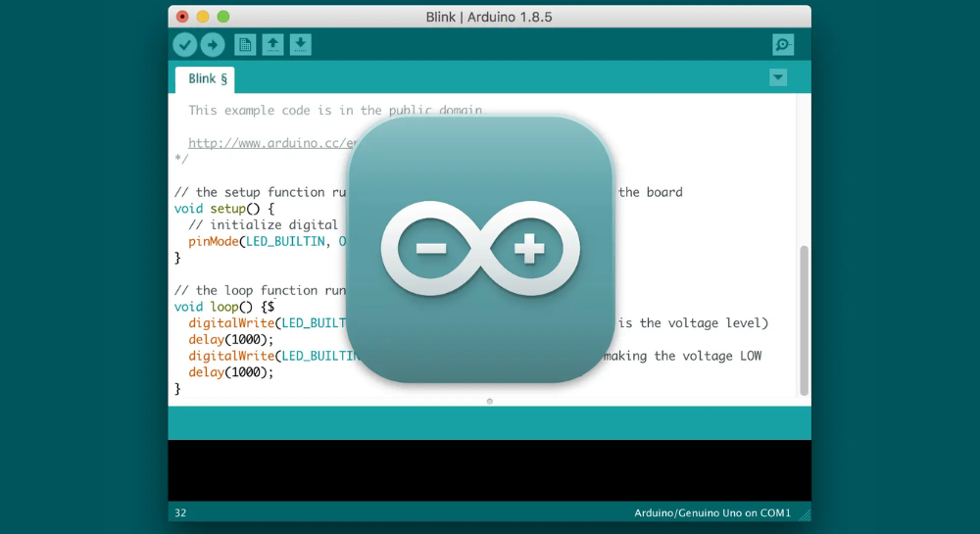980x534 pixels.
Task: Click the window resize grip in the status bar corner
Action: click(805, 514)
